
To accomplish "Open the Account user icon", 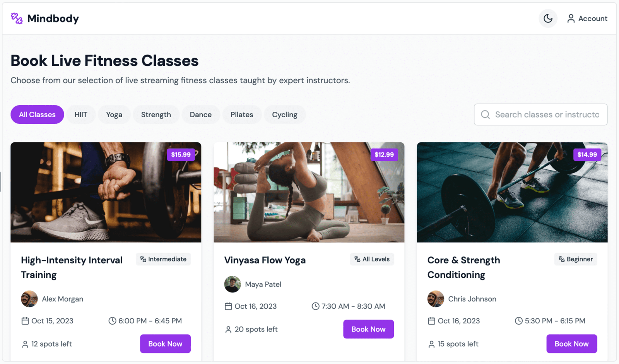I will click(x=571, y=18).
